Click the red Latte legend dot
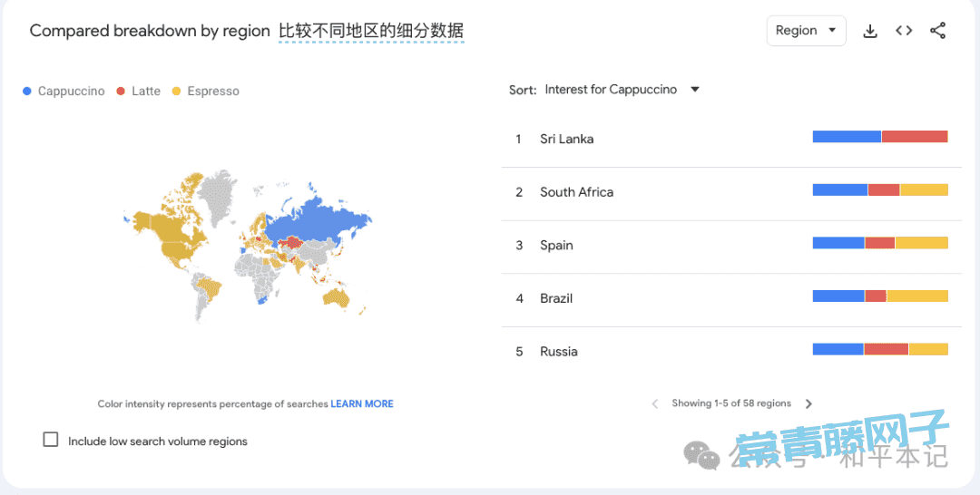Image resolution: width=980 pixels, height=495 pixels. pos(121,92)
